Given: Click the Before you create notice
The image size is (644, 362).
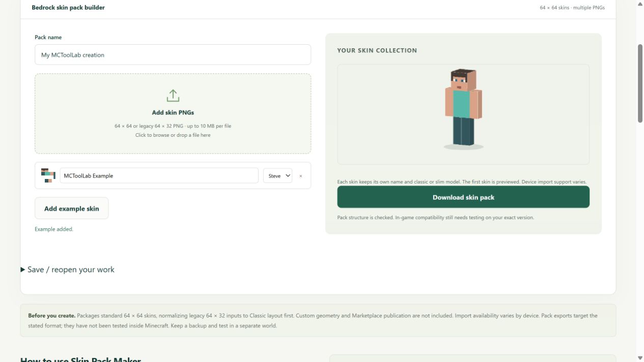Looking at the screenshot, I should pos(318,320).
